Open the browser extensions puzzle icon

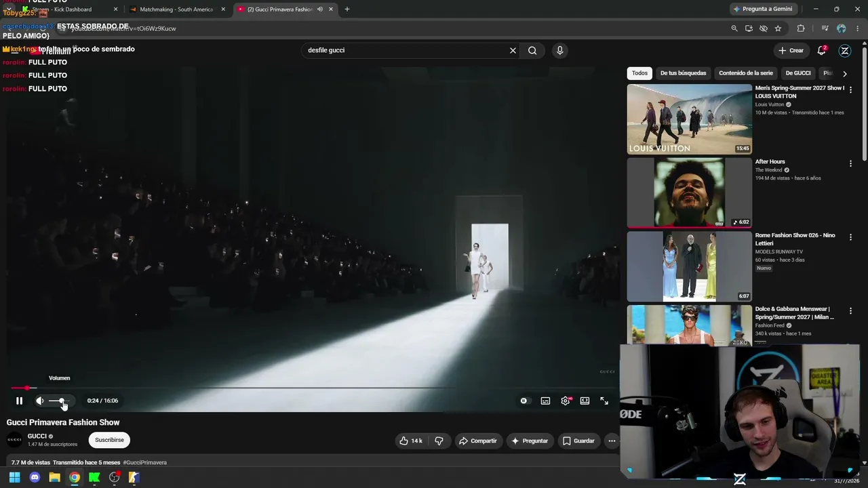coord(801,28)
